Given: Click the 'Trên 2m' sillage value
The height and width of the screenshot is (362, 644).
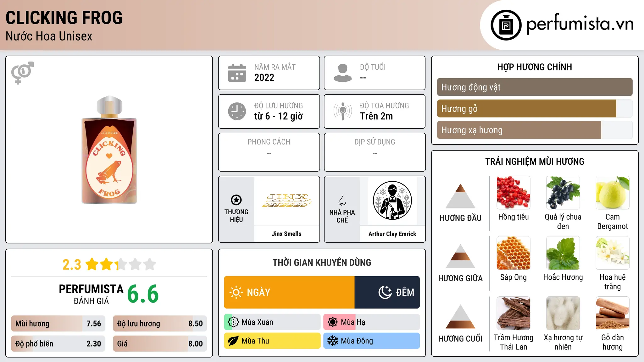Looking at the screenshot, I should click(x=376, y=116).
